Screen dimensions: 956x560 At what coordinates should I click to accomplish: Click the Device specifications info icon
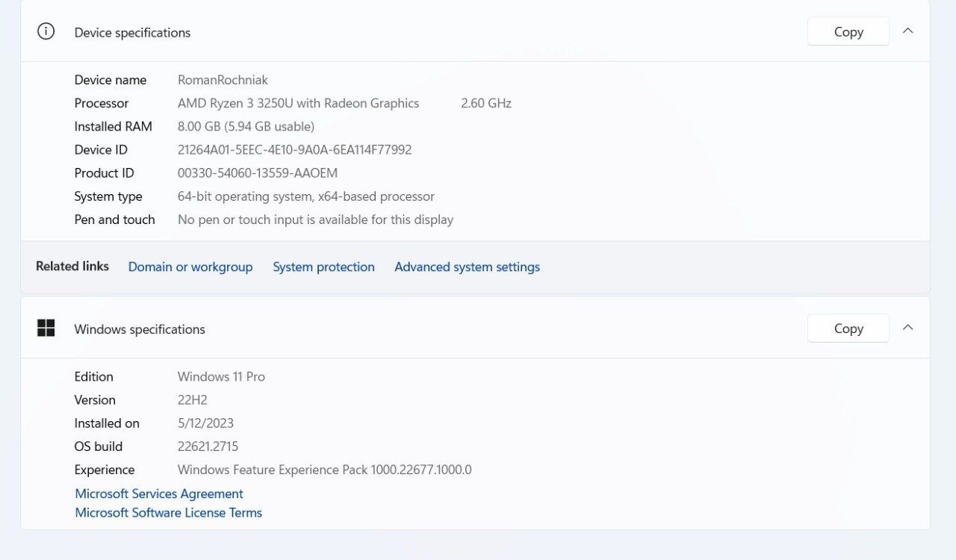46,31
